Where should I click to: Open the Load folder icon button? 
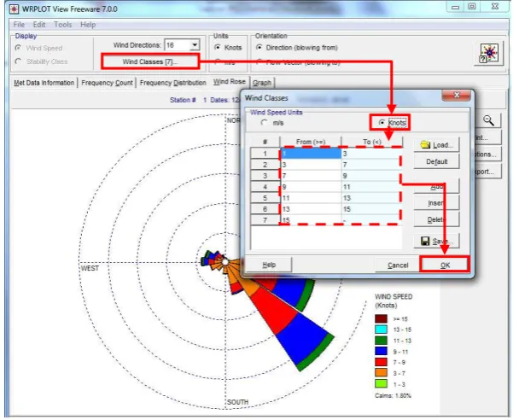437,144
